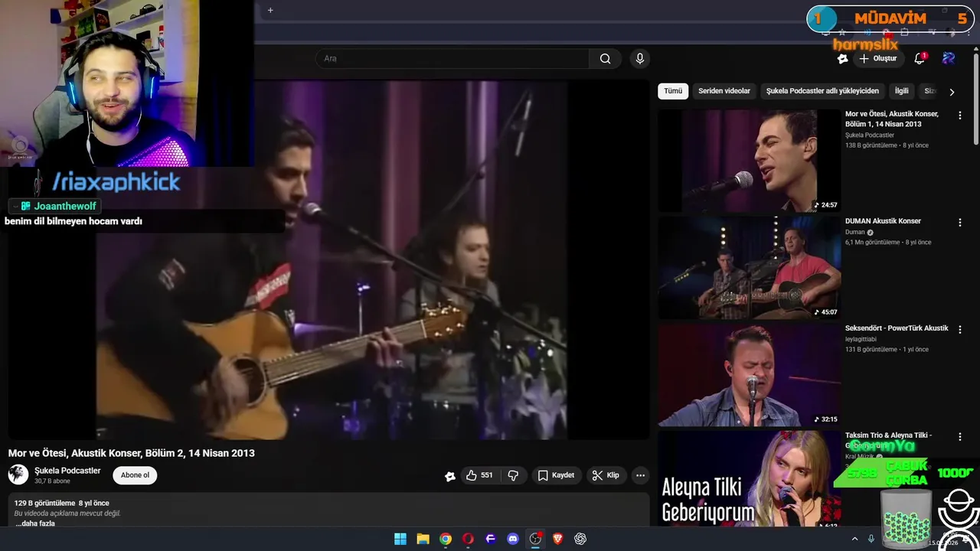Open the Şukela Podcastler channel name
This screenshot has width=980, height=551.
point(67,471)
